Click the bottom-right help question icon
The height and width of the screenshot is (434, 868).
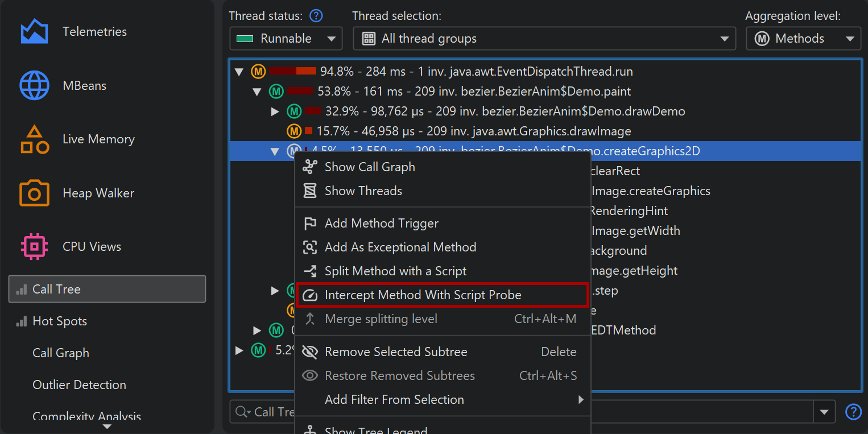(x=853, y=412)
